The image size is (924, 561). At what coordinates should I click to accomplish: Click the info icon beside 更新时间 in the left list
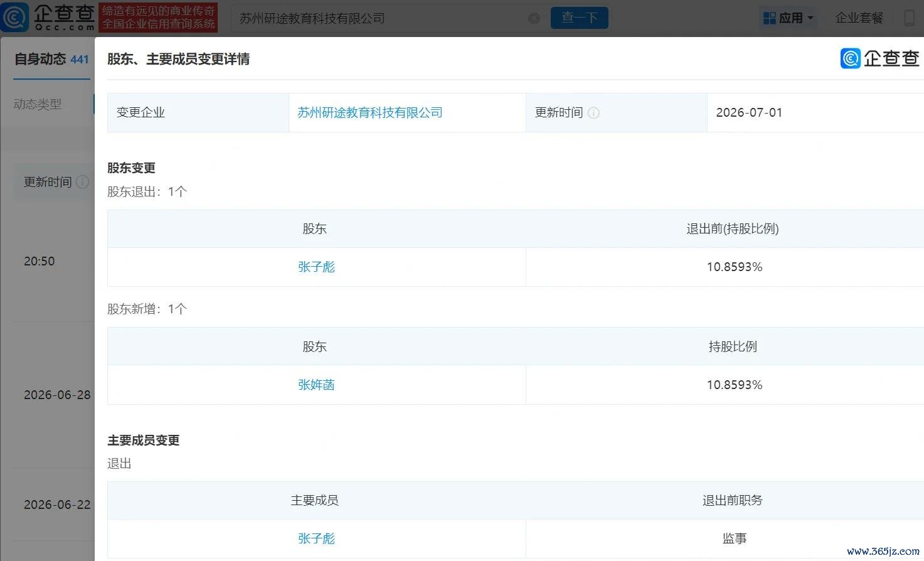(x=82, y=182)
